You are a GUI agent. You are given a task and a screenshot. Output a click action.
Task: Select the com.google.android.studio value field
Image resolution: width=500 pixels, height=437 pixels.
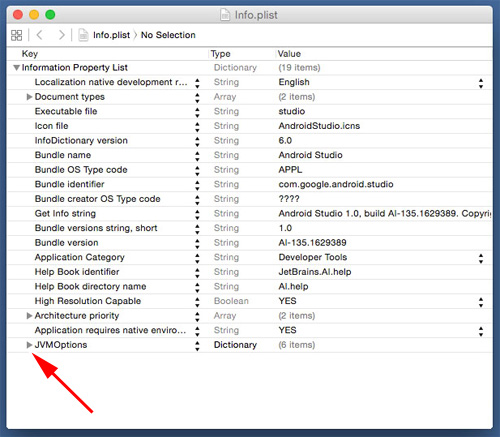tap(336, 184)
